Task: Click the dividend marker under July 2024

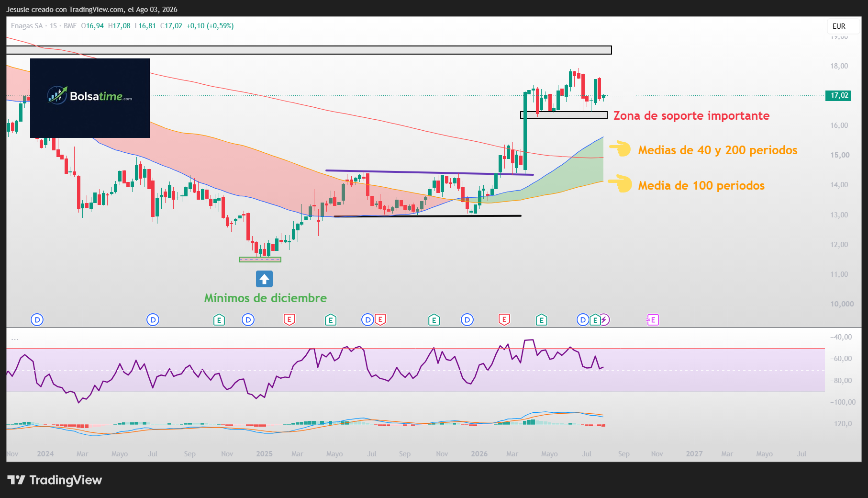Action: tap(153, 320)
